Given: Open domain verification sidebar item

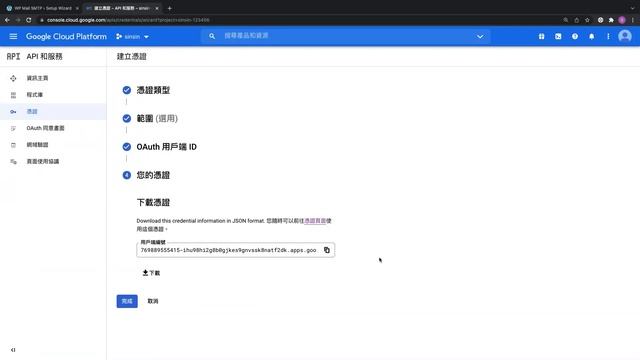Looking at the screenshot, I should pyautogui.click(x=53, y=145).
